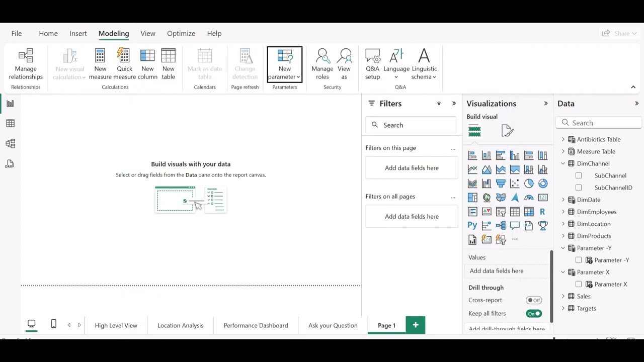Check the Parameter -Y field
This screenshot has width=644, height=362.
[x=579, y=260]
